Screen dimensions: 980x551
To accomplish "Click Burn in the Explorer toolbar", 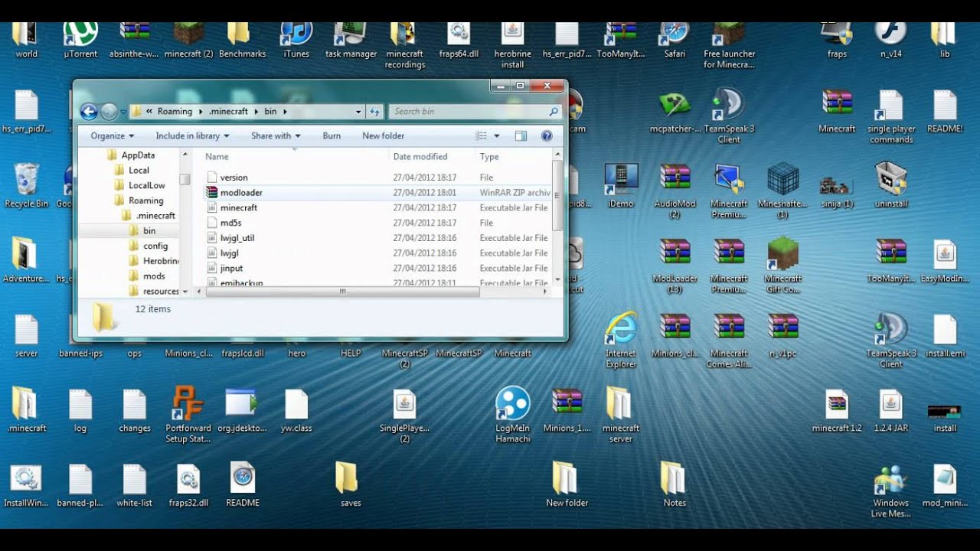I will point(332,135).
